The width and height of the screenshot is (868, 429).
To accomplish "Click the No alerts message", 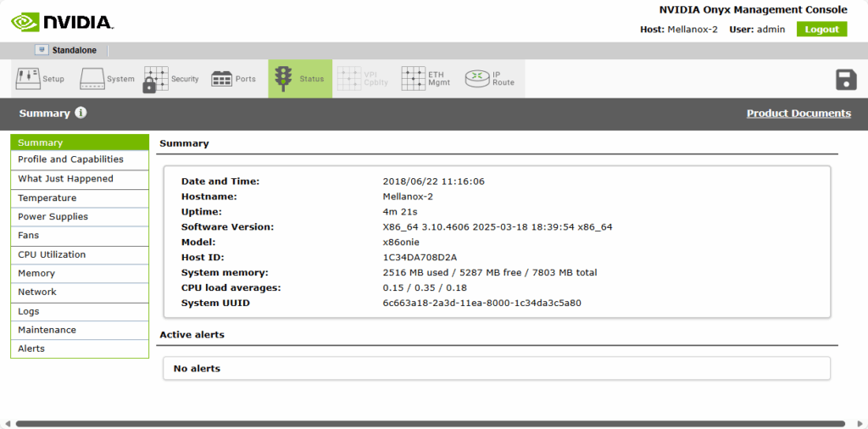I will pos(197,369).
